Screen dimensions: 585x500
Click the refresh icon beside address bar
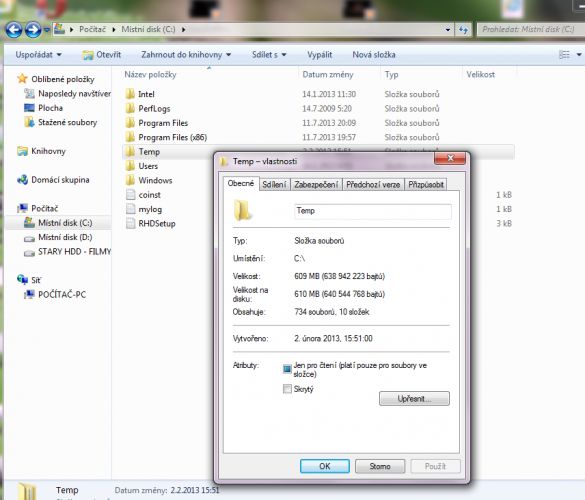point(463,29)
